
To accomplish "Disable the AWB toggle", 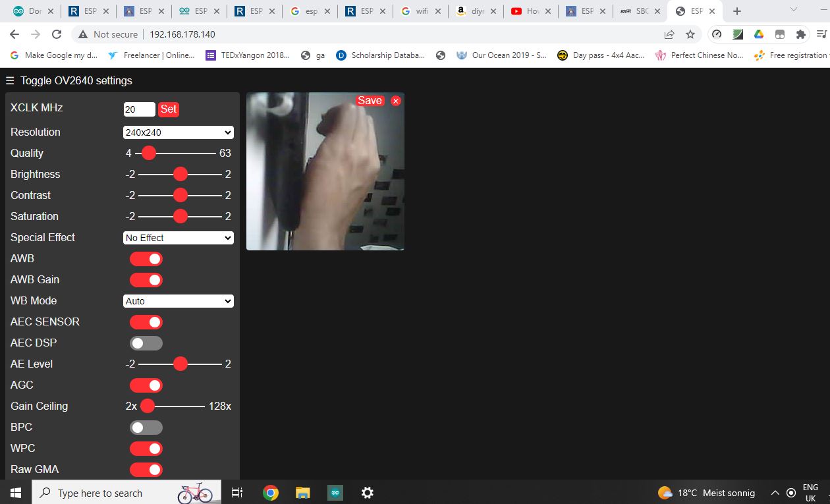I will point(146,259).
